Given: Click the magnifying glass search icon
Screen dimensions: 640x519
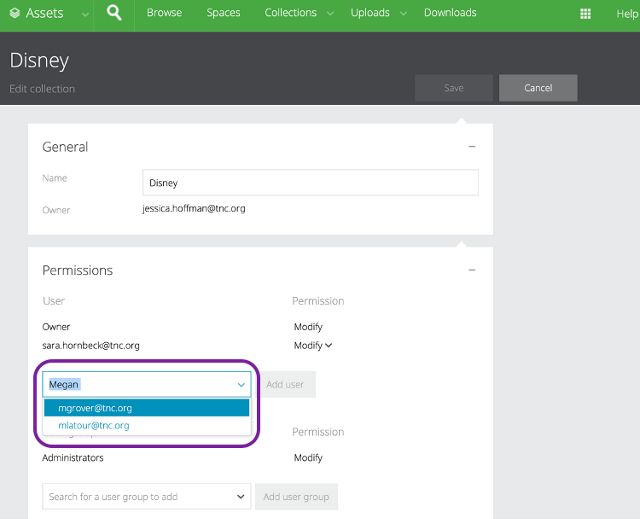Looking at the screenshot, I should coord(114,14).
